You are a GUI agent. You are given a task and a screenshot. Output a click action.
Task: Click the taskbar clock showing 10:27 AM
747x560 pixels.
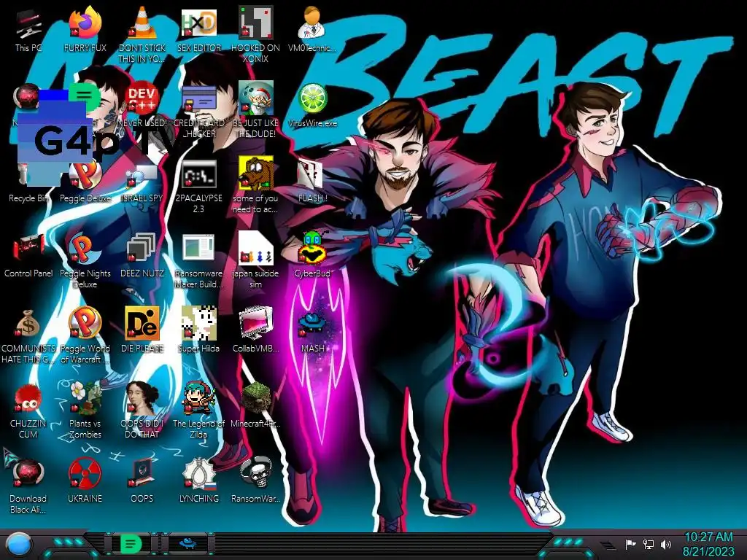coord(709,544)
